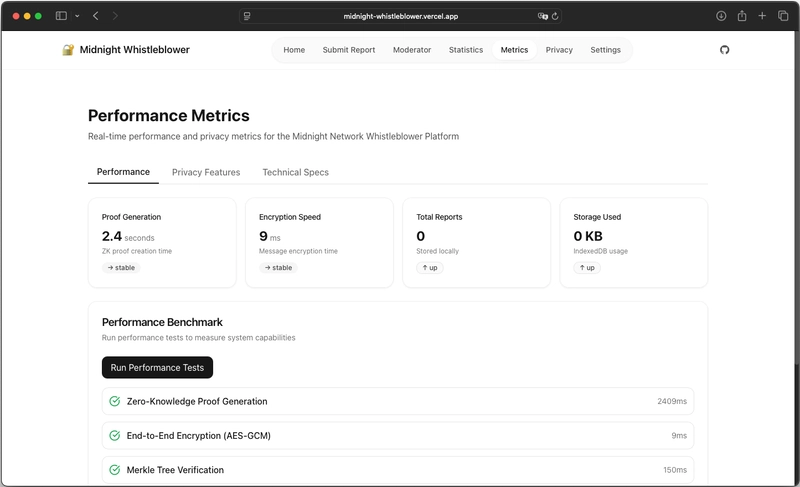Click the Midnight Whistleblower lock logo
This screenshot has width=800, height=487.
[68, 50]
